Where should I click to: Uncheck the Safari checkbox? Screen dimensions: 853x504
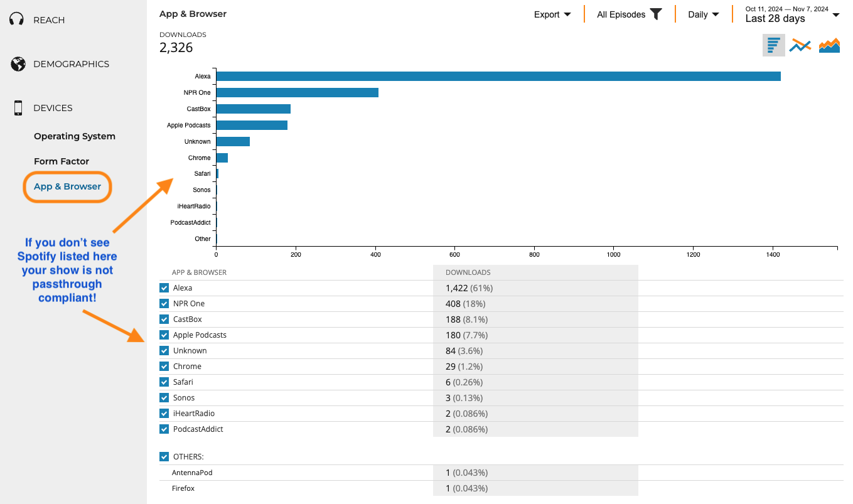pyautogui.click(x=164, y=382)
